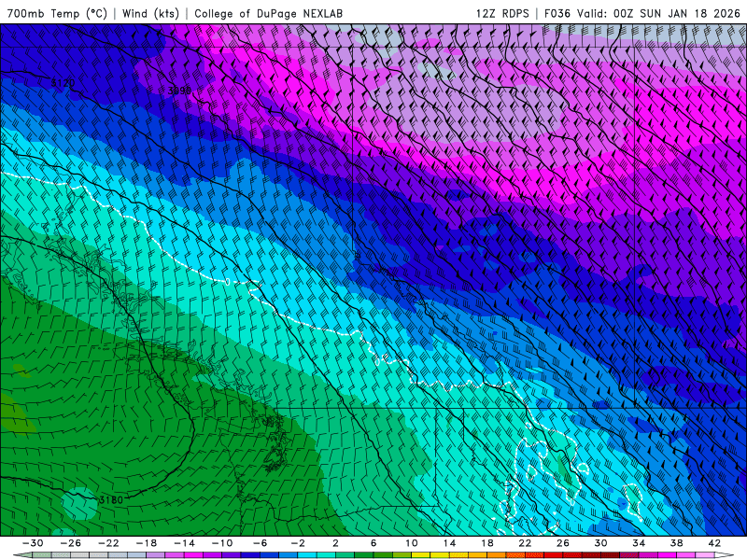Pick the light pink swatch under 42
Screen dimensions: 747x560
(705, 555)
